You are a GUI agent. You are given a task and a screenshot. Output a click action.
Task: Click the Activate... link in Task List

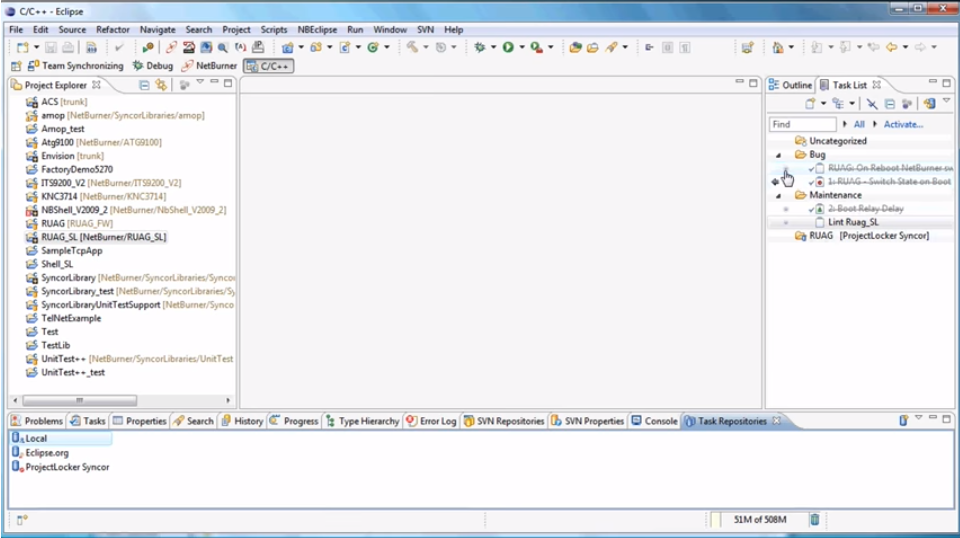903,124
